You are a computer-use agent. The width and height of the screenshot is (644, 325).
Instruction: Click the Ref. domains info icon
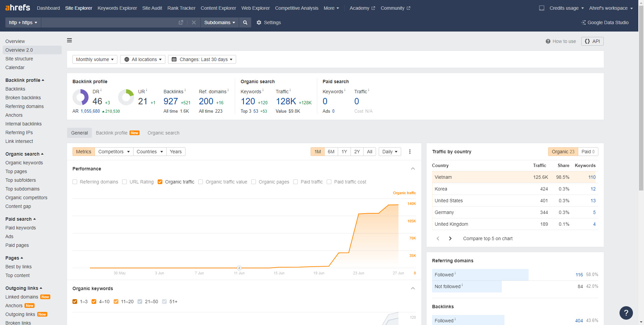click(228, 90)
